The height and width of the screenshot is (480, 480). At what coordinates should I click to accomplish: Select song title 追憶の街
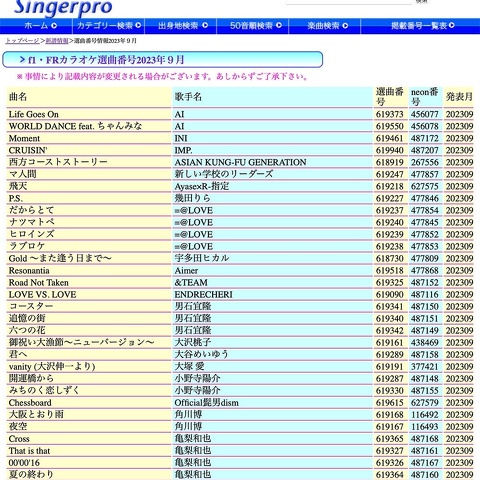tap(27, 318)
